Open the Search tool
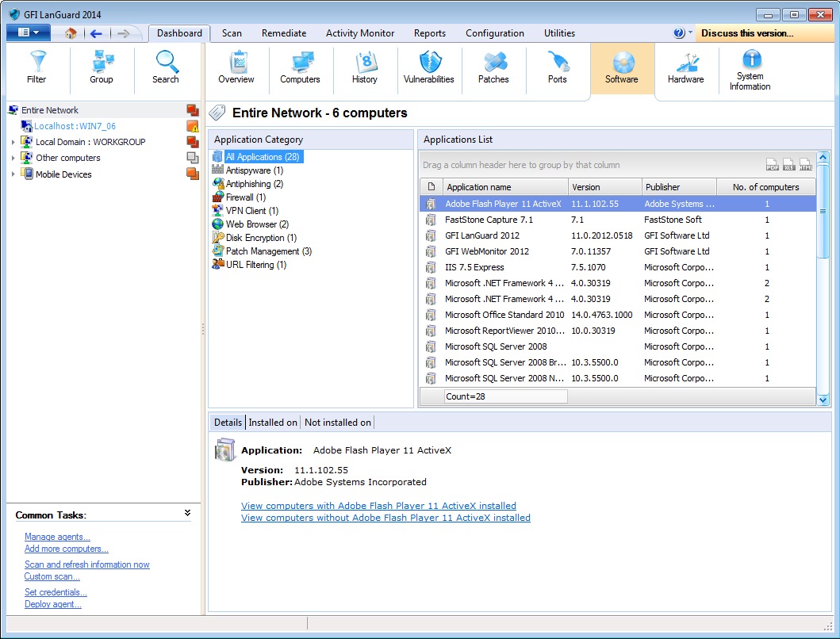This screenshot has width=840, height=639. (x=166, y=67)
